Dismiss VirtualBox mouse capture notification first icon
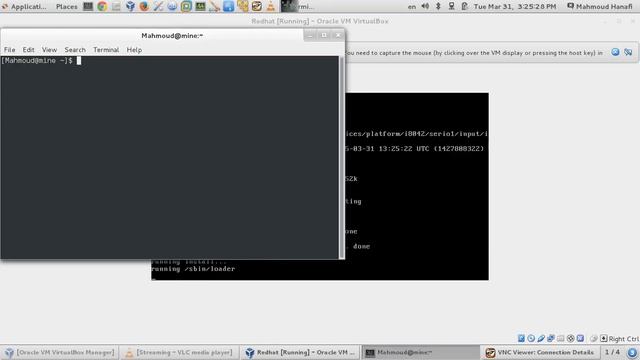 pyautogui.click(x=615, y=52)
